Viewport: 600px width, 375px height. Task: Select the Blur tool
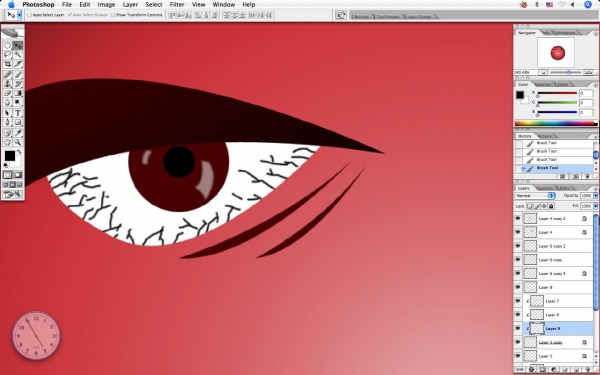click(x=7, y=102)
